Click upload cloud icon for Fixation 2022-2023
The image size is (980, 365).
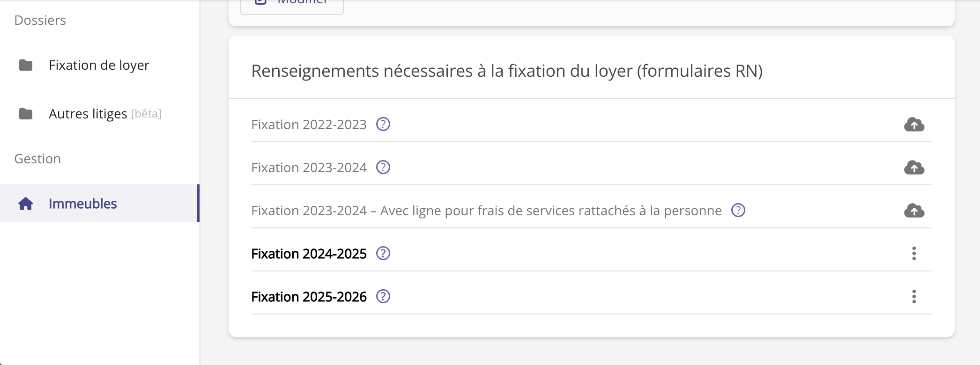(x=913, y=124)
